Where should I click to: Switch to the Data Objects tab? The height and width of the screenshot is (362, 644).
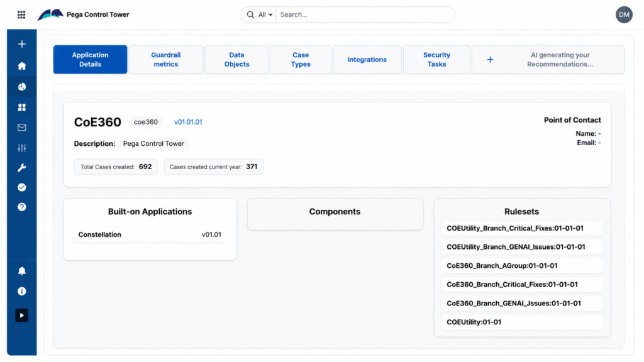(x=236, y=60)
